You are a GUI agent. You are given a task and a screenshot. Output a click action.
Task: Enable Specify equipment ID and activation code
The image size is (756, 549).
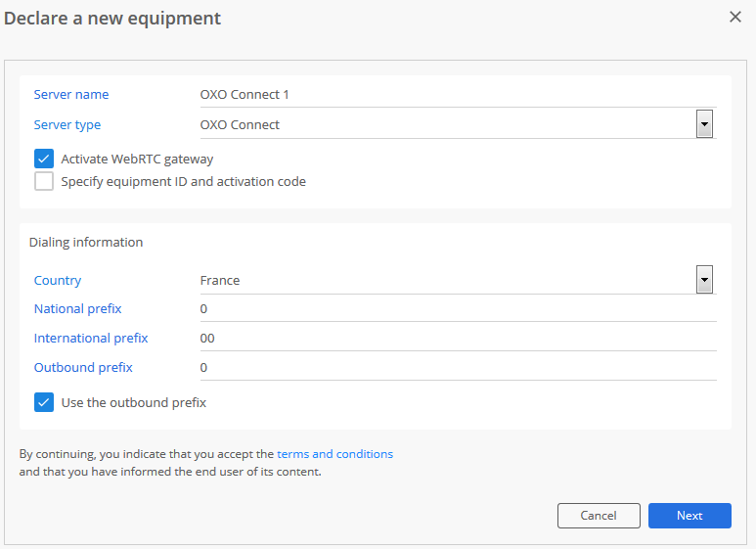(44, 181)
